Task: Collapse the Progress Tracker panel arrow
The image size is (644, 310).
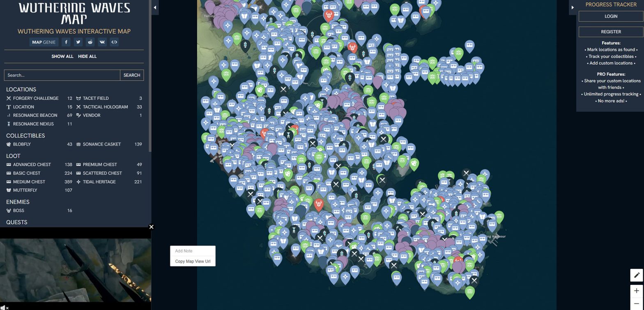Action: click(x=573, y=7)
